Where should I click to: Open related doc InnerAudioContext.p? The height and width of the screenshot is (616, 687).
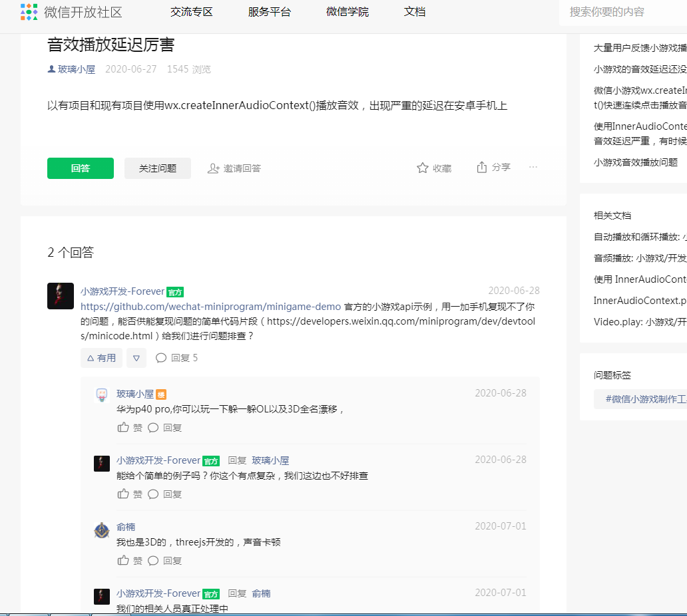click(640, 301)
